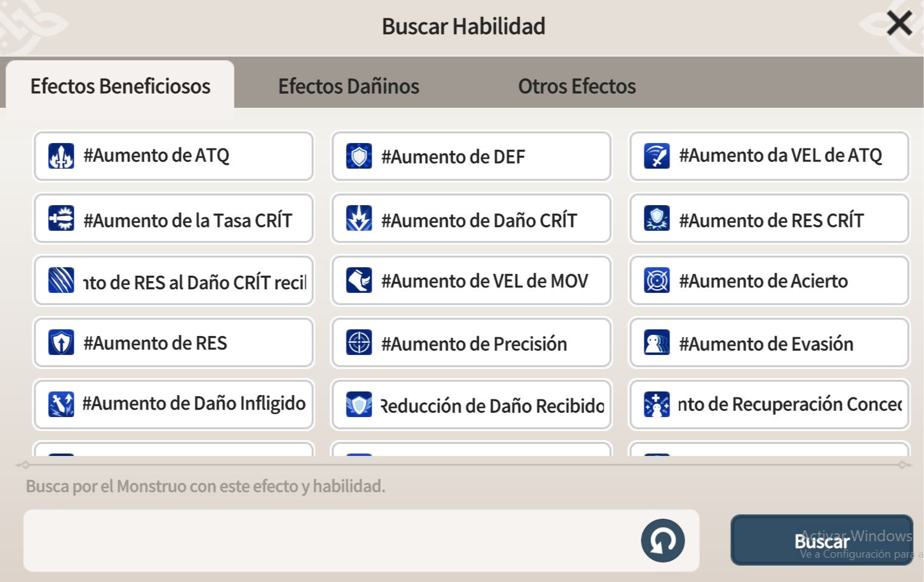Viewport: 924px width, 582px height.
Task: Toggle the #Aumento de Daño Infligido filter
Action: point(174,404)
